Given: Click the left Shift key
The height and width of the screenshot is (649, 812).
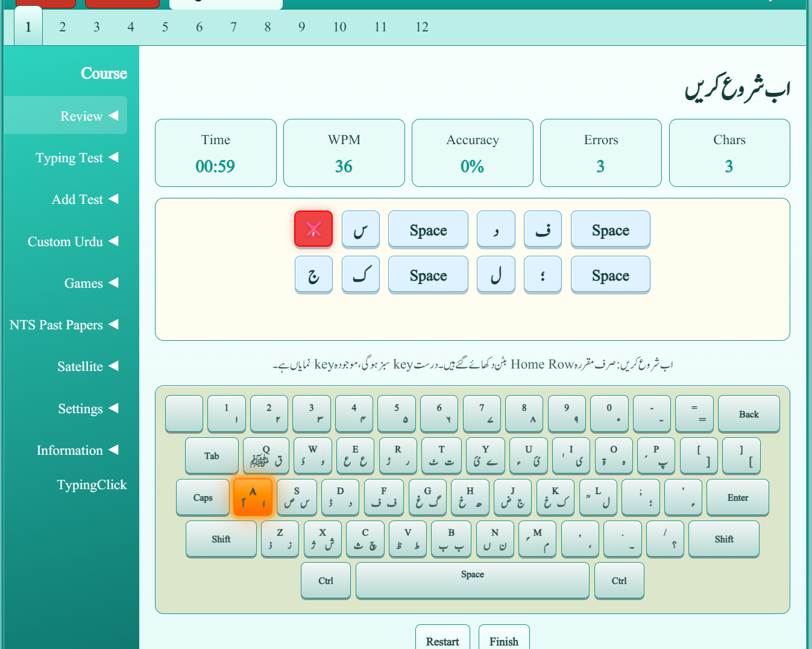Looking at the screenshot, I should tap(221, 539).
